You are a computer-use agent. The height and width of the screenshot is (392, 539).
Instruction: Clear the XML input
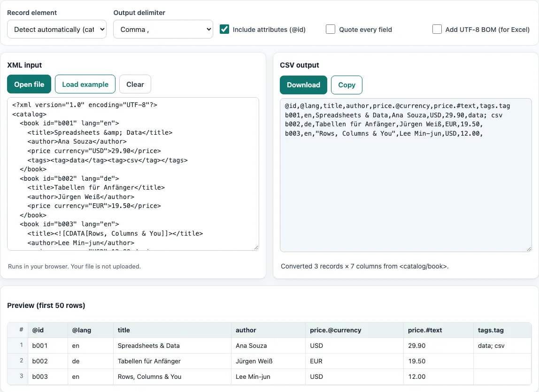135,84
